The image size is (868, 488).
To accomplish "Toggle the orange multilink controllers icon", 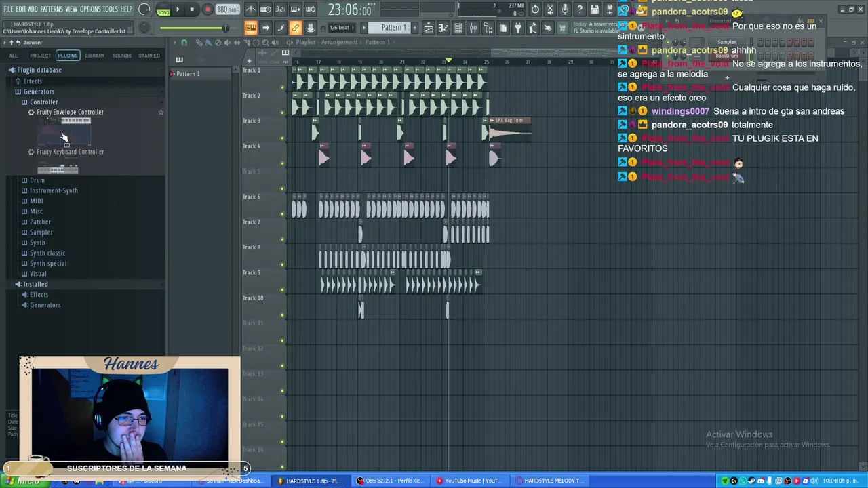I will click(x=296, y=28).
